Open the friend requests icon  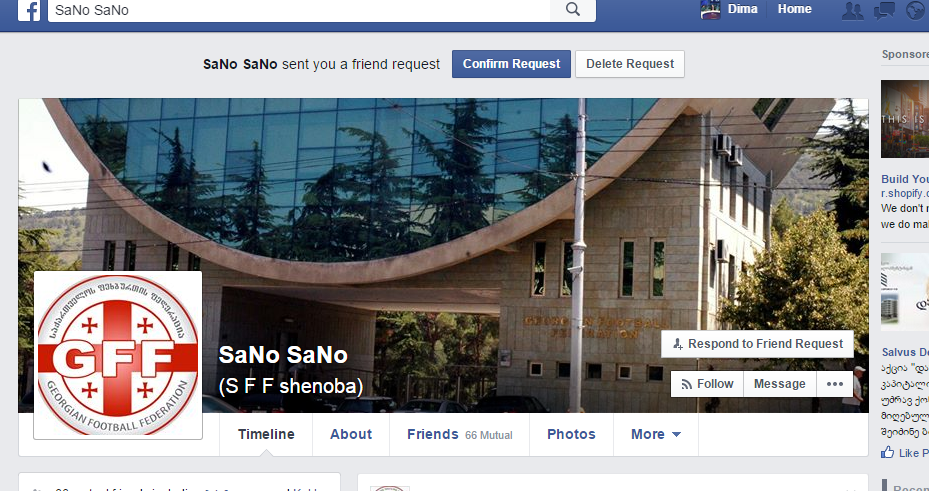click(852, 11)
